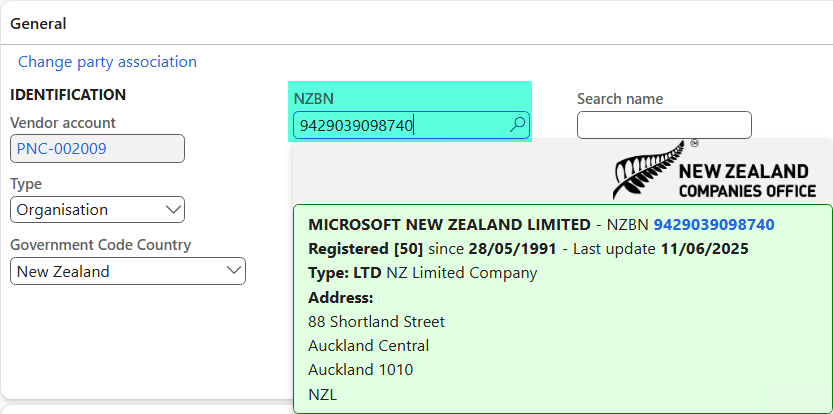The image size is (833, 414).
Task: Open the Type dropdown showing Organisation
Action: (x=97, y=209)
